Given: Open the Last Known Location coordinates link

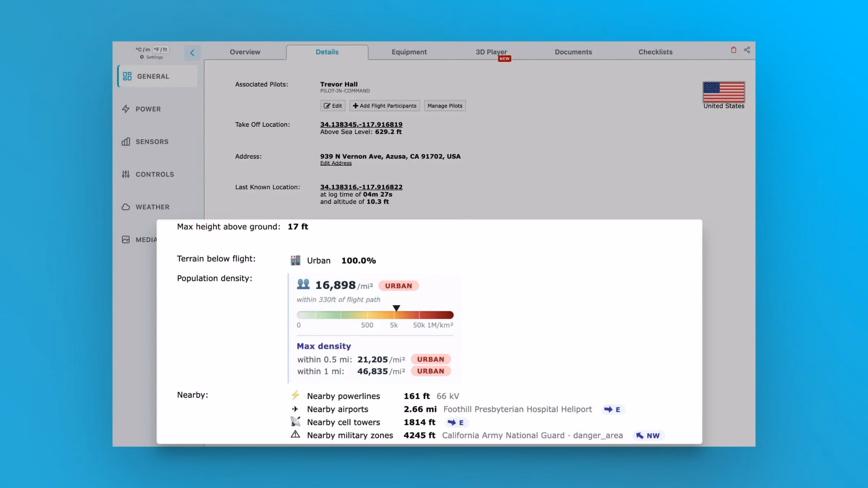Looking at the screenshot, I should pyautogui.click(x=361, y=187).
